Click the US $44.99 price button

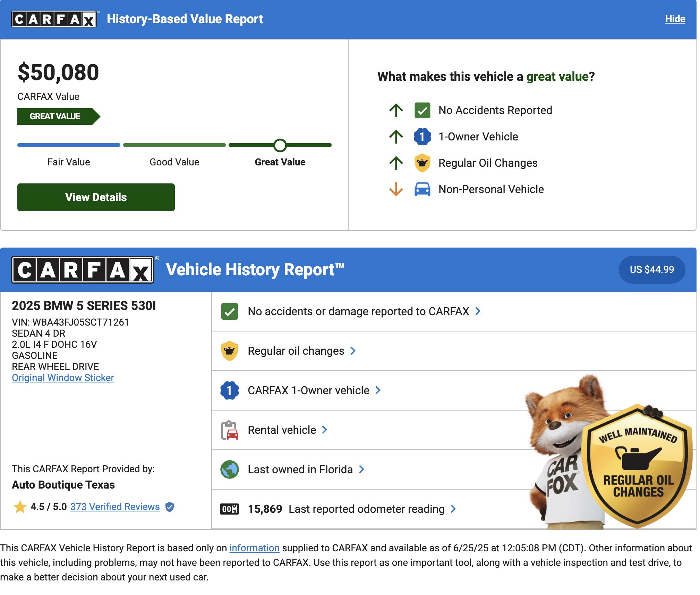[652, 270]
